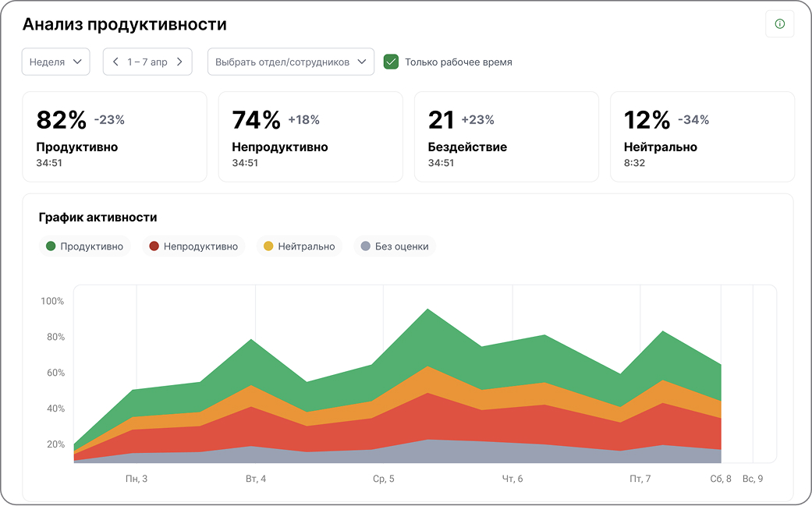Advance to next week with right chevron

179,62
